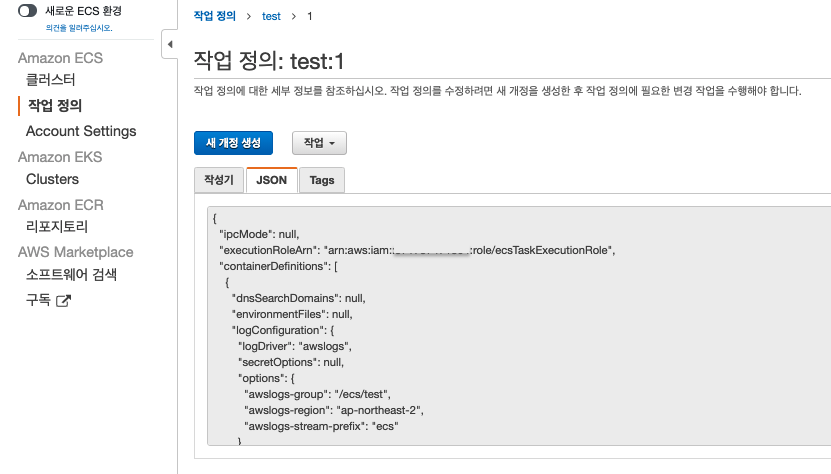
Task: Open Clusters under Amazon EKS
Action: (52, 179)
